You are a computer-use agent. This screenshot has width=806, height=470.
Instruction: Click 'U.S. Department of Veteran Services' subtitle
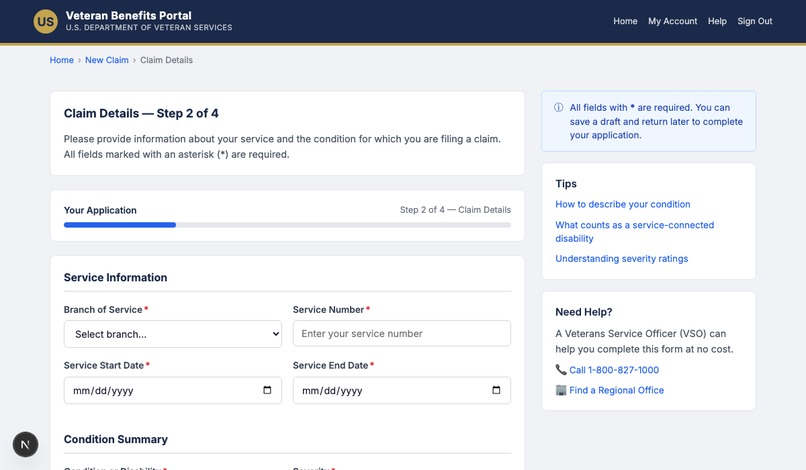(x=149, y=28)
